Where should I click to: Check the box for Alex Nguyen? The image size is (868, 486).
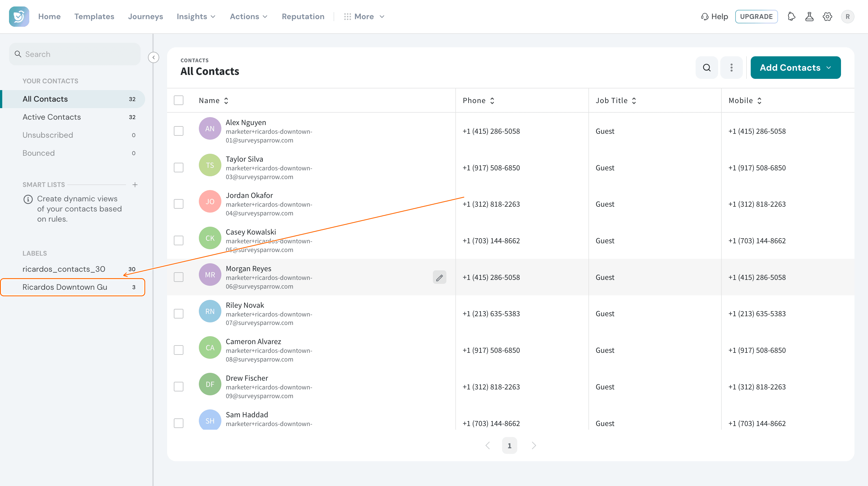coord(179,131)
